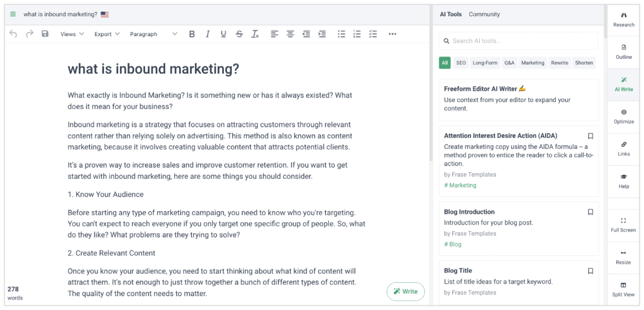The image size is (644, 310).
Task: Switch to the Community tab
Action: (484, 15)
